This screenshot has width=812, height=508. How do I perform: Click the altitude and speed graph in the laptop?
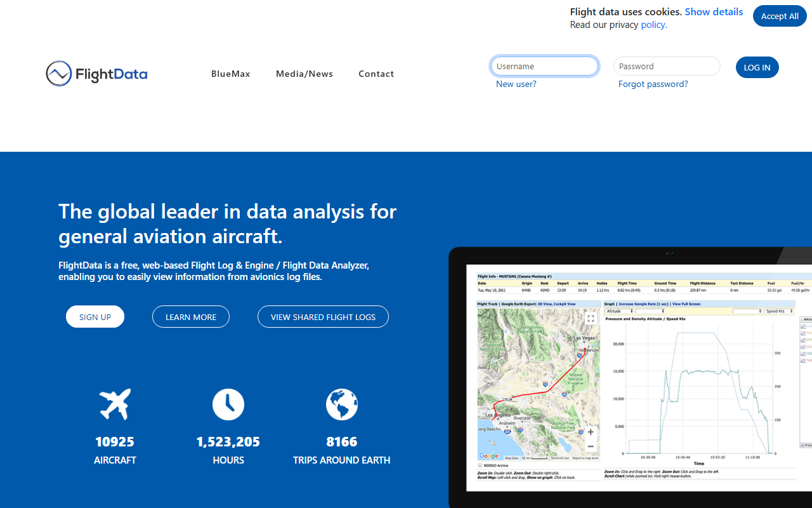click(x=699, y=387)
